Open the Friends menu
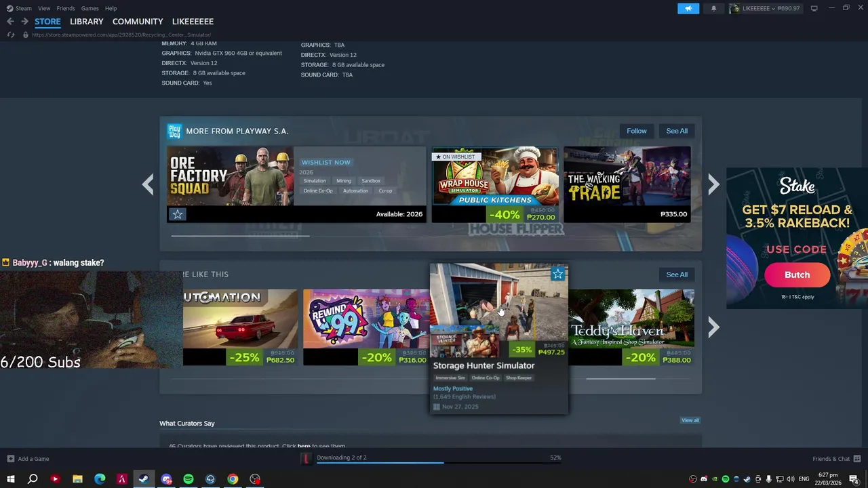 pyautogui.click(x=66, y=8)
